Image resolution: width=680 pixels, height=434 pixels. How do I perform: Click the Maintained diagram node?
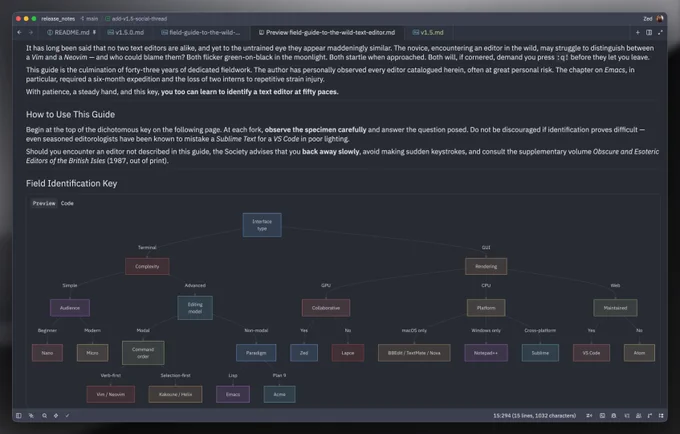point(615,308)
